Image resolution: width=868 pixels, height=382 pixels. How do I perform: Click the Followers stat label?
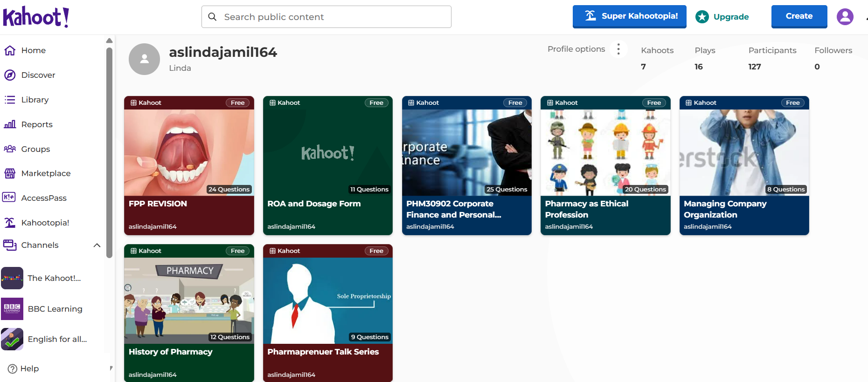[x=833, y=50]
